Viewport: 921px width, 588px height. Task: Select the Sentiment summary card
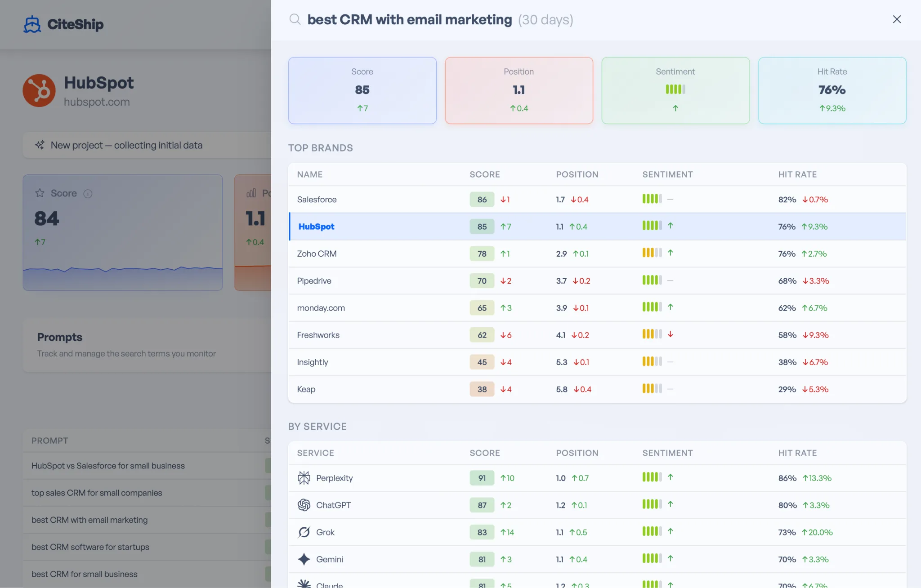point(675,90)
